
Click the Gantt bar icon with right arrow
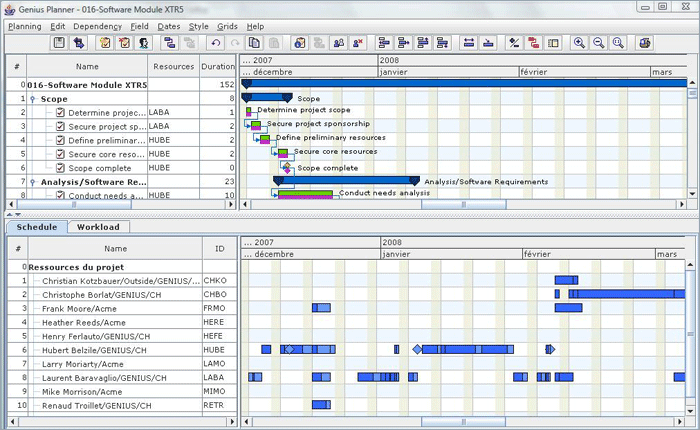pos(404,43)
